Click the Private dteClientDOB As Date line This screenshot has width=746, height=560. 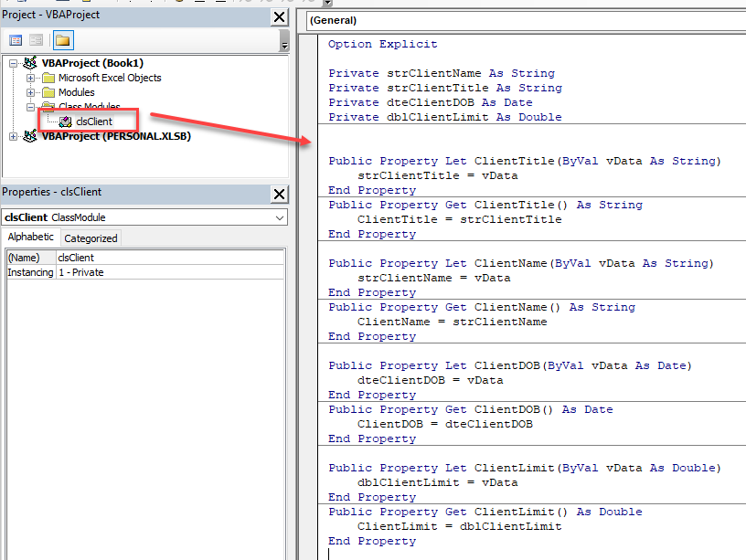[430, 102]
